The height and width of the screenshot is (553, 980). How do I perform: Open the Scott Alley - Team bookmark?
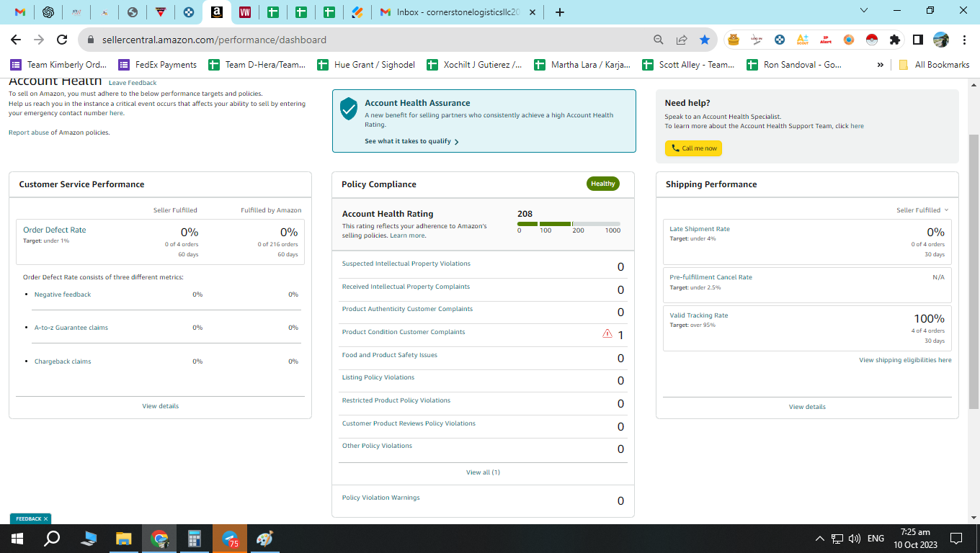(689, 65)
